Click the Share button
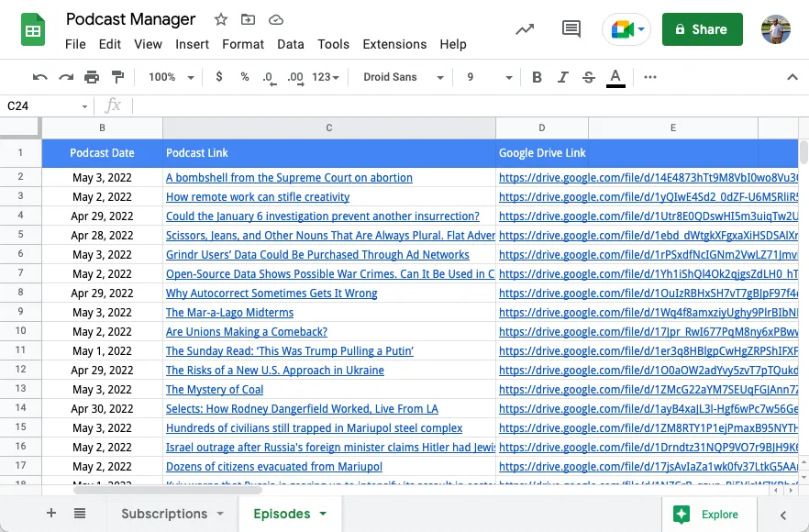Screen dimensions: 809x532 coord(702,28)
